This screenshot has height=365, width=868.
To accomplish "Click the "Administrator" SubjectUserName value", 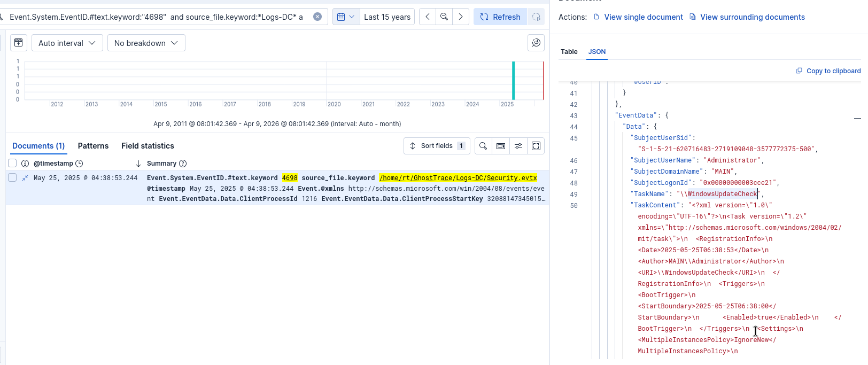I will pos(732,160).
